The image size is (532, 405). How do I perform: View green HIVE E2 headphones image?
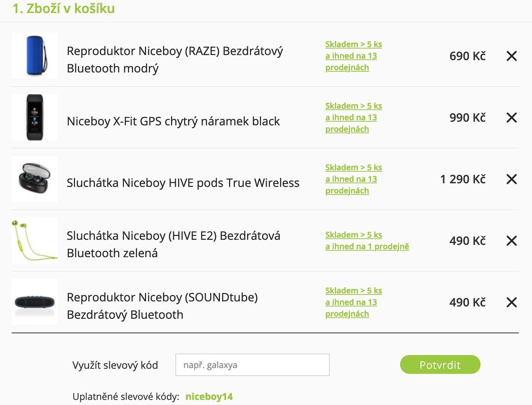tap(35, 241)
